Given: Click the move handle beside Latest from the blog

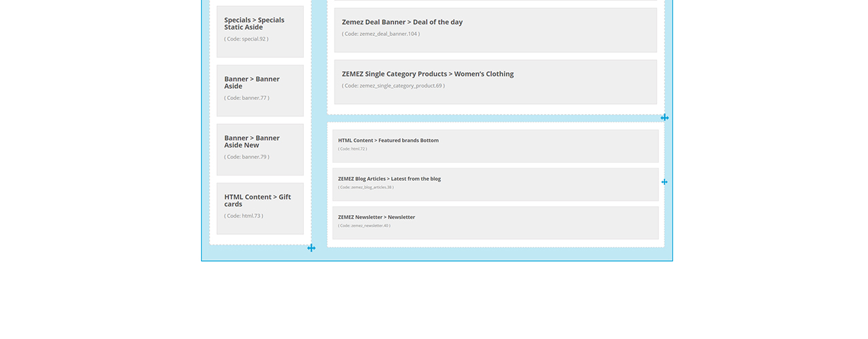Looking at the screenshot, I should point(664,182).
